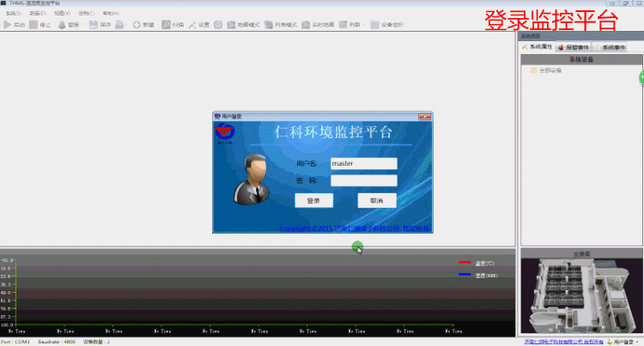
Task: Click the 取消 cancel button
Action: click(377, 200)
